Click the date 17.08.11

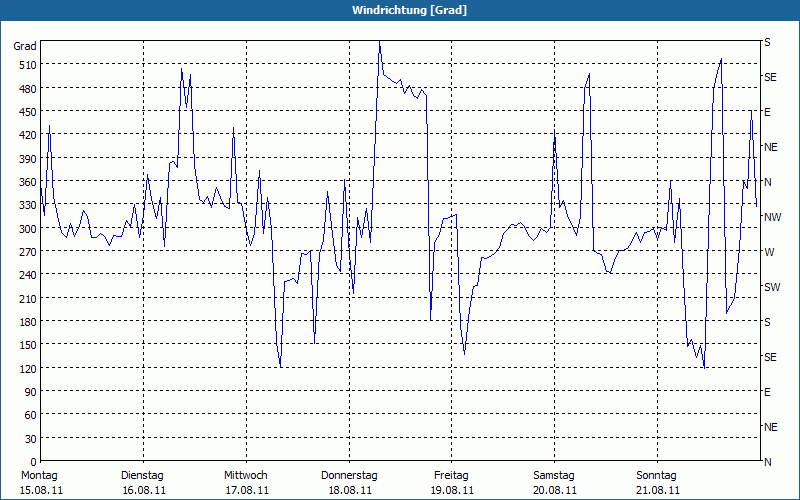(247, 490)
